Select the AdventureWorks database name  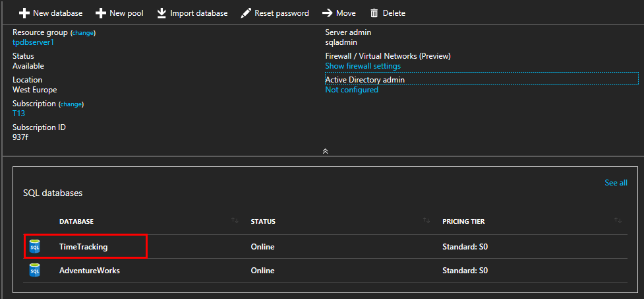point(89,271)
